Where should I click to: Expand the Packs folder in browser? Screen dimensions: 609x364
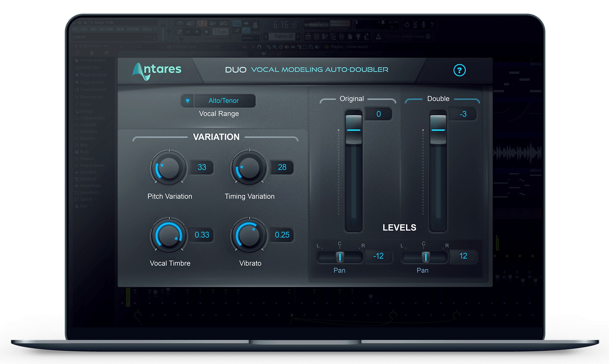click(82, 152)
